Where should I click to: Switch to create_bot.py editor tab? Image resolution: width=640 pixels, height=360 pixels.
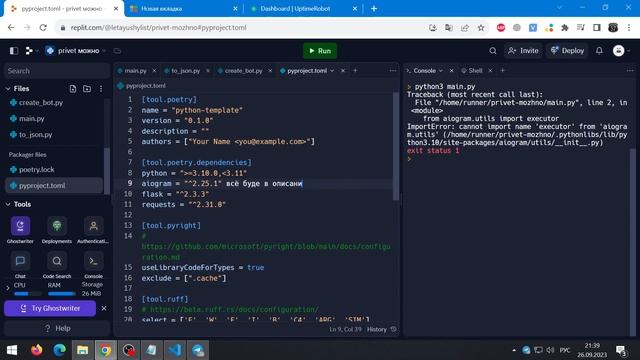click(x=243, y=71)
